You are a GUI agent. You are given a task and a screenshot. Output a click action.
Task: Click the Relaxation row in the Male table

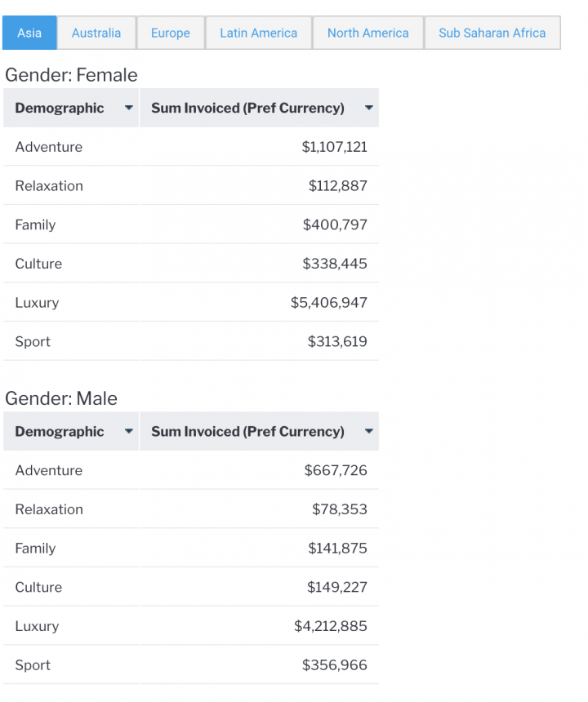click(50, 509)
